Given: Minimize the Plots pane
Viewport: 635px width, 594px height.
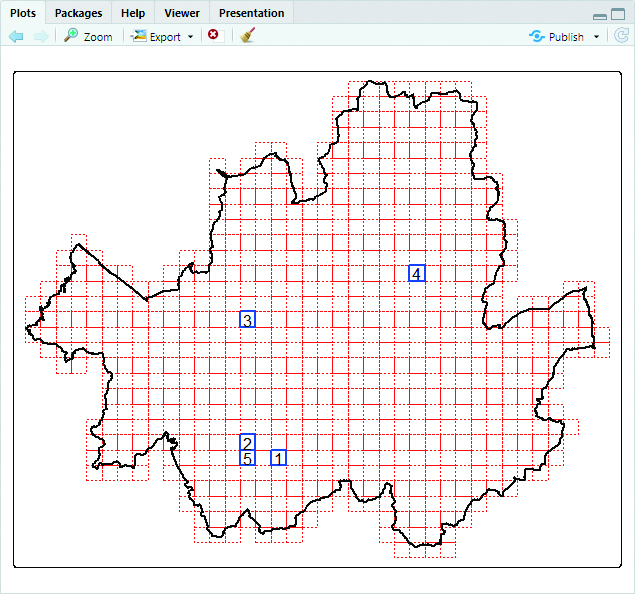Looking at the screenshot, I should point(599,15).
